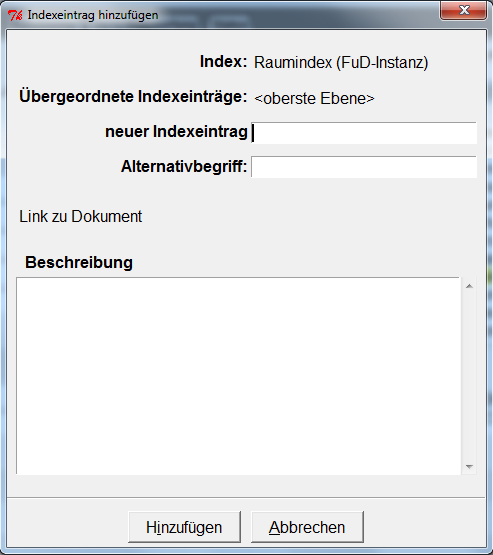Click the Übergeordnete Indexeinträge label
The image size is (493, 555).
click(133, 96)
